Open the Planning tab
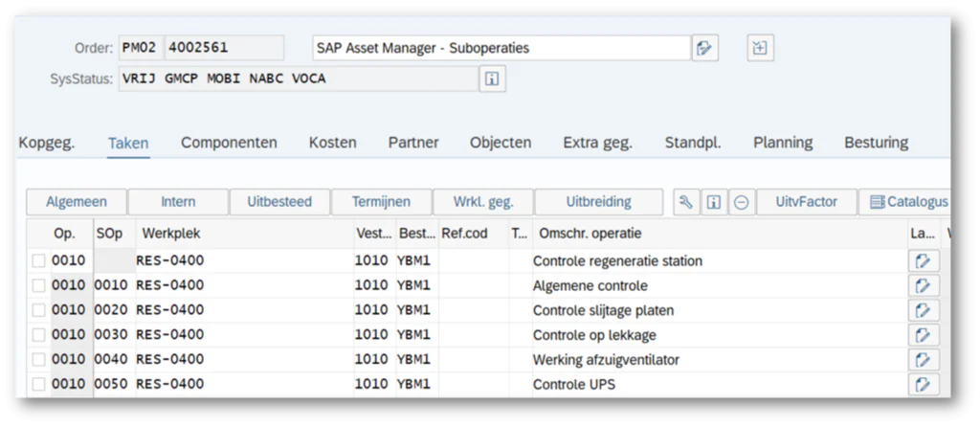Viewport: 980px width, 427px height. coord(783,144)
